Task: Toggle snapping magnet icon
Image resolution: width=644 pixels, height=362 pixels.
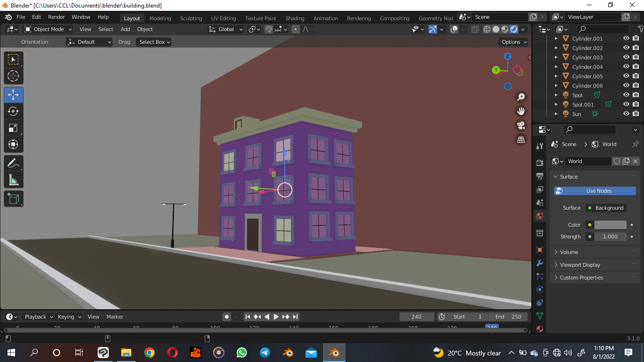Action: (x=268, y=29)
